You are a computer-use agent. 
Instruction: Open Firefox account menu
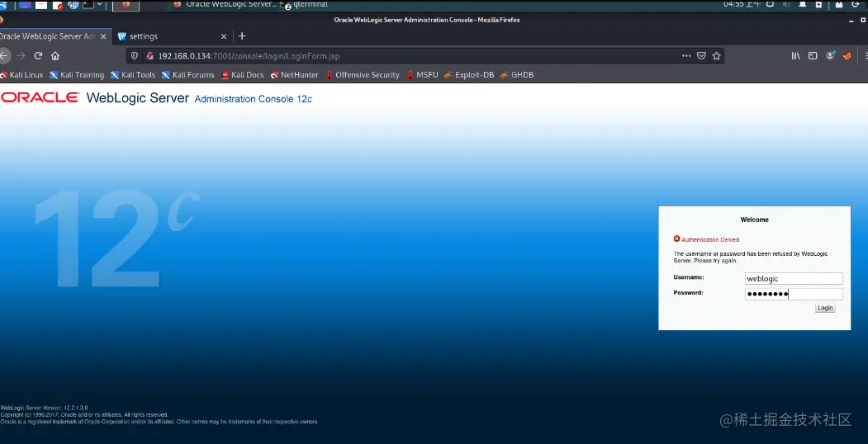[830, 56]
